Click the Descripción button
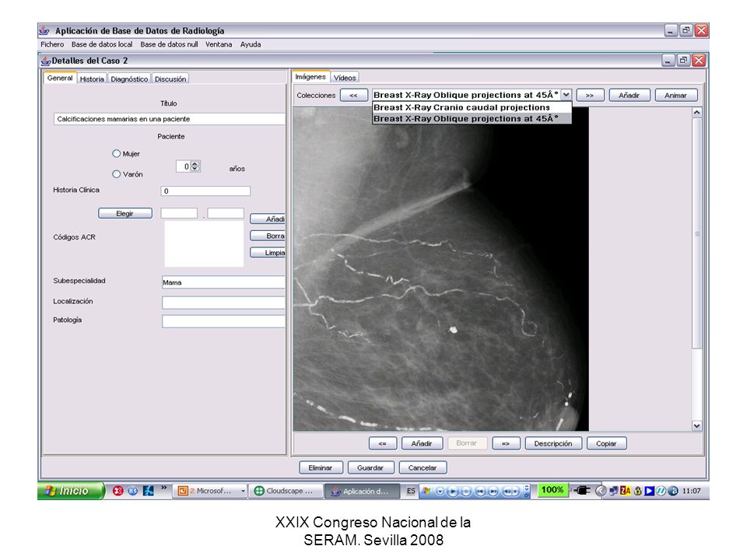This screenshot has width=747, height=560. click(x=553, y=443)
